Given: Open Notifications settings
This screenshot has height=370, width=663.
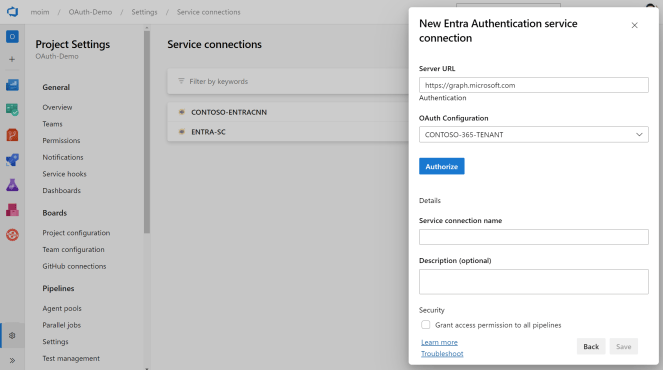Looking at the screenshot, I should point(63,157).
